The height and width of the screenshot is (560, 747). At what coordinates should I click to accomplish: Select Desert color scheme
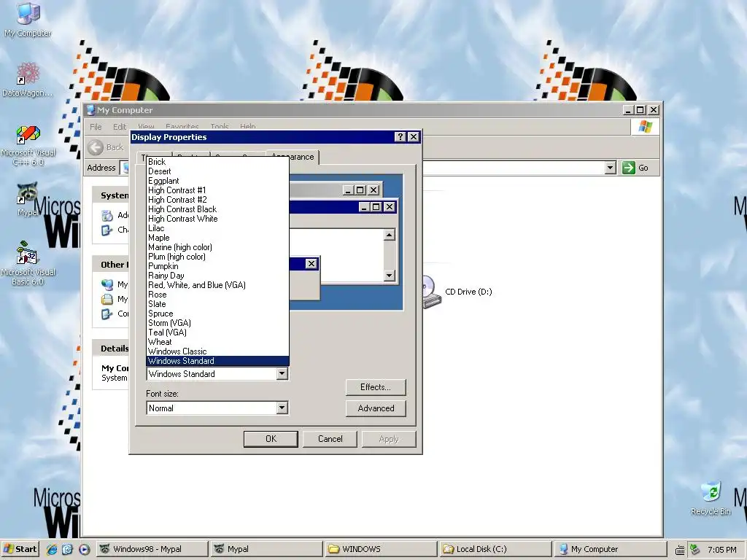tap(217, 171)
